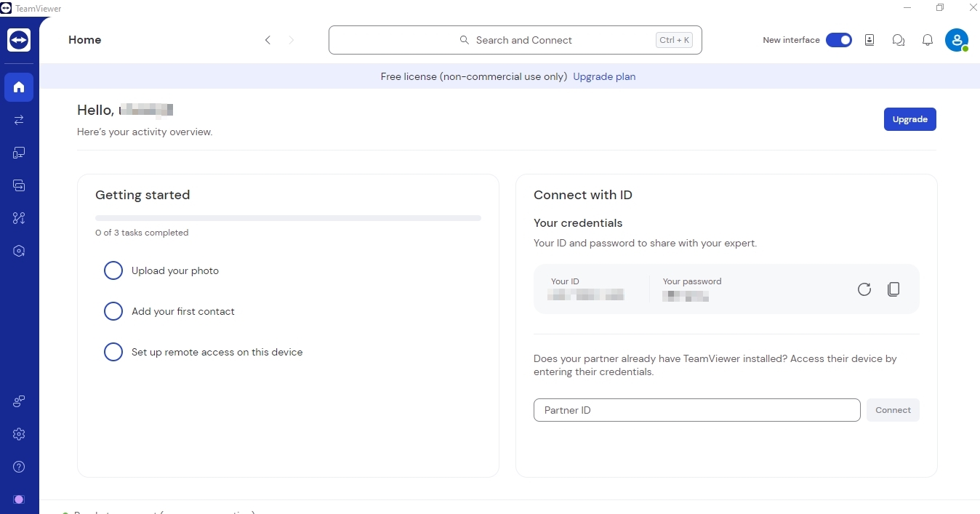Click the Your password value
The width and height of the screenshot is (980, 514).
point(686,296)
